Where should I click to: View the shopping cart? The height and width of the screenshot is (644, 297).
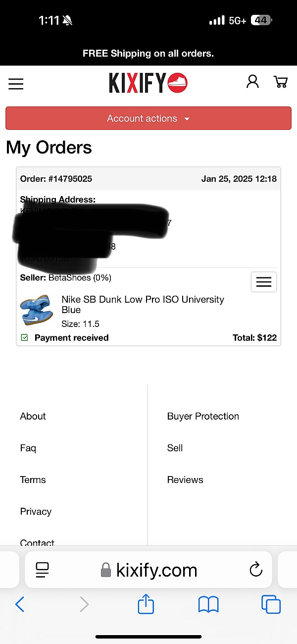[x=281, y=82]
